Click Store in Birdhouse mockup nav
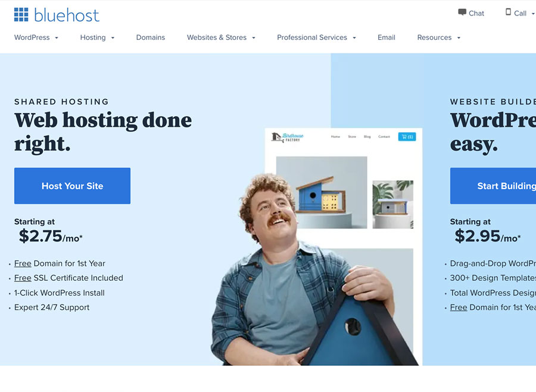Screen dimensions: 536x392 point(352,137)
